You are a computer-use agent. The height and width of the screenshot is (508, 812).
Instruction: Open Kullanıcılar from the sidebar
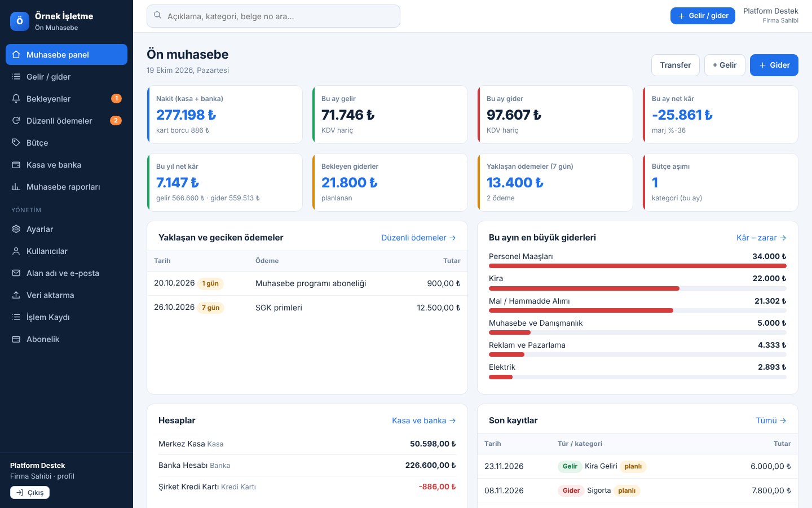click(x=67, y=251)
